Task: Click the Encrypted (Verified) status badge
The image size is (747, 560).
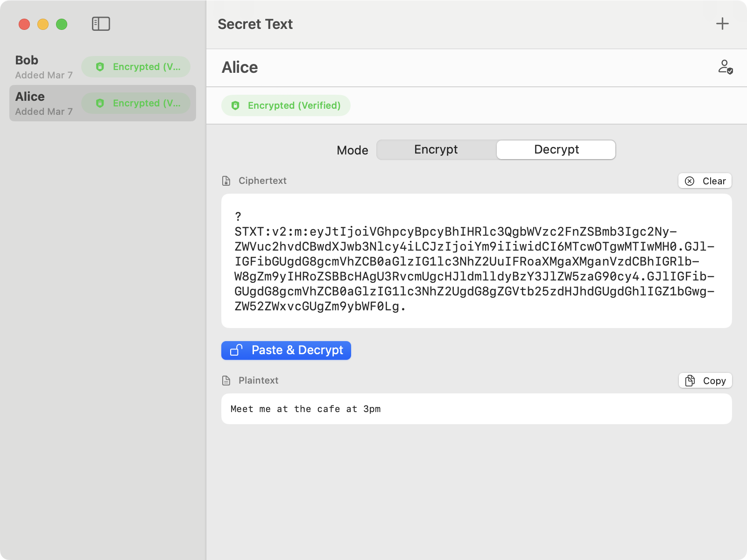Action: tap(286, 105)
